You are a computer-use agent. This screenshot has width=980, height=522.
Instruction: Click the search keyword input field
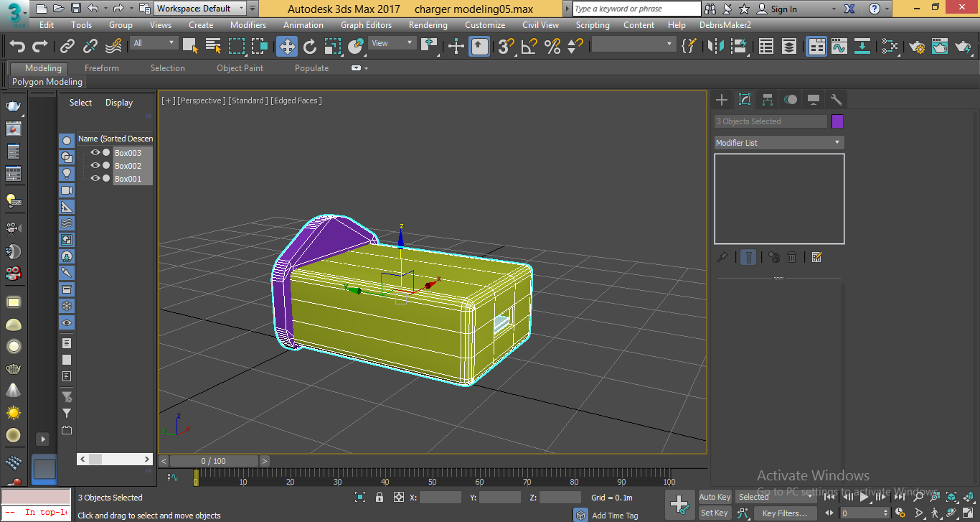coord(637,9)
